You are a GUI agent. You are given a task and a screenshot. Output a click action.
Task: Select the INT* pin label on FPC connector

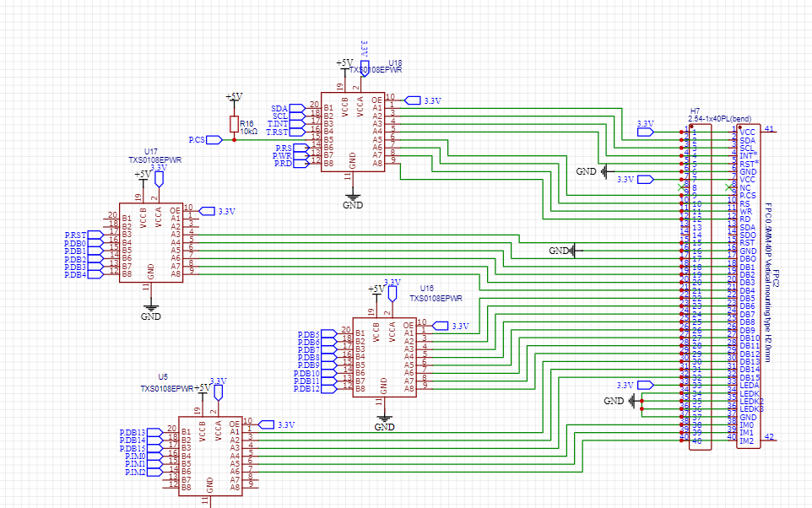click(x=749, y=156)
